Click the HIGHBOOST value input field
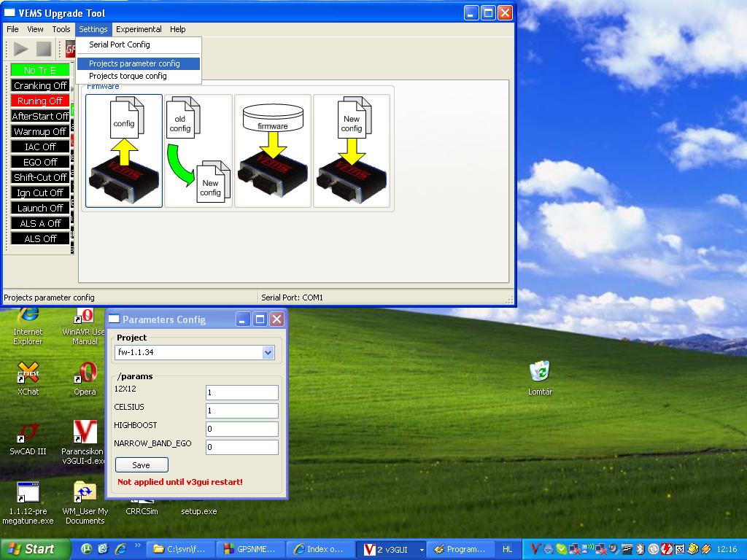Screen dimensions: 747x560 point(242,429)
